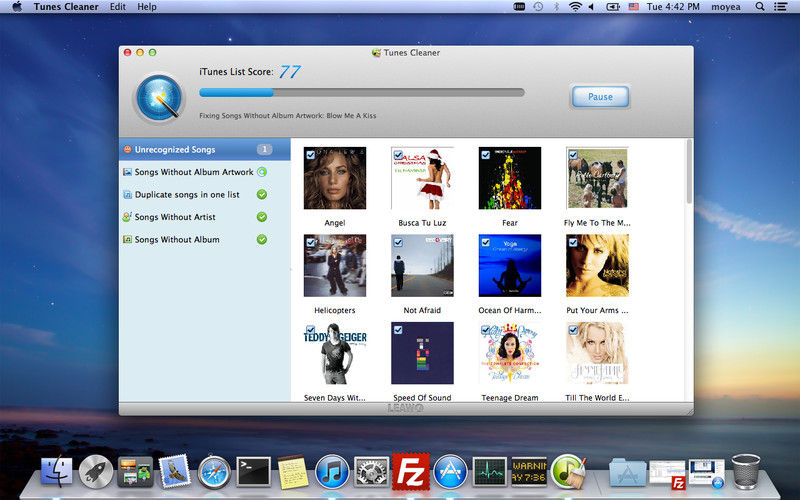Screen dimensions: 800x500
Task: Open Launchpad rocket in the dock
Action: (x=96, y=471)
